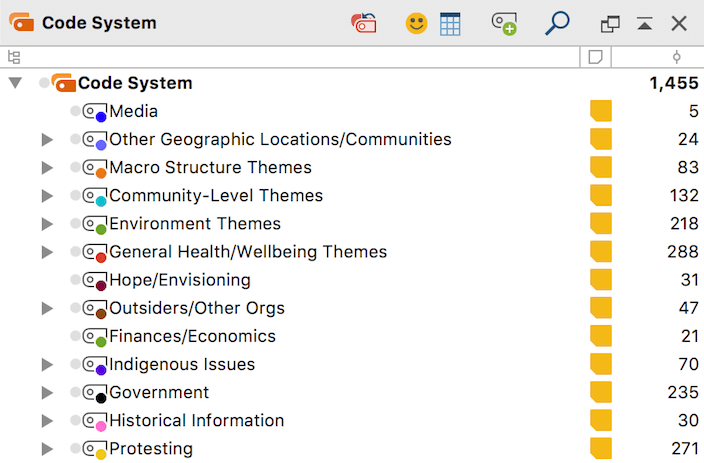704x463 pixels.
Task: Undock the Code System window
Action: (x=610, y=24)
